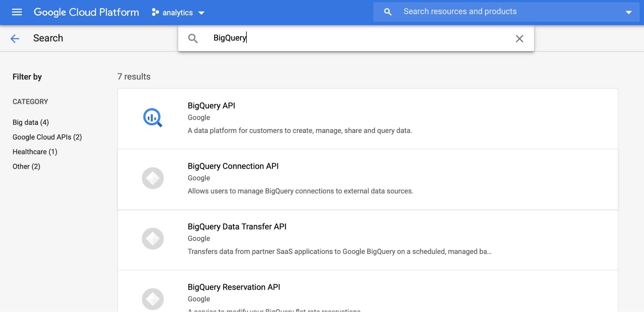The width and height of the screenshot is (644, 312).
Task: Click the 'Filter by' heading
Action: [x=27, y=77]
